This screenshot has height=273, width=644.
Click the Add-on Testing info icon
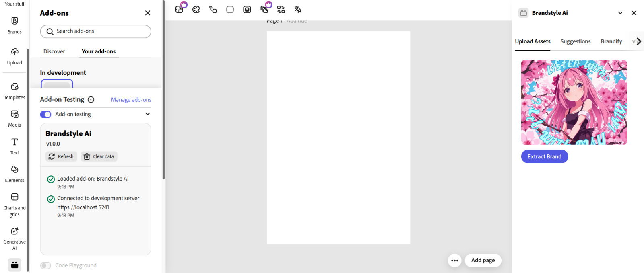pos(91,100)
